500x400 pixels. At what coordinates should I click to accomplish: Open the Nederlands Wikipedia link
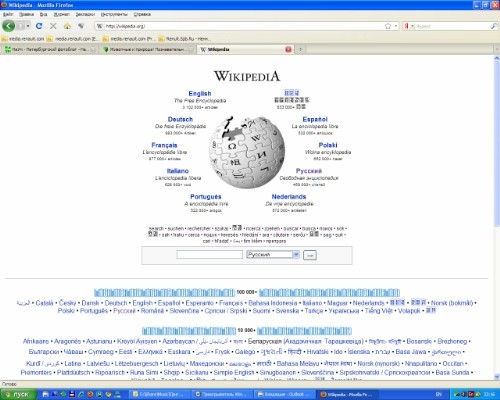289,197
